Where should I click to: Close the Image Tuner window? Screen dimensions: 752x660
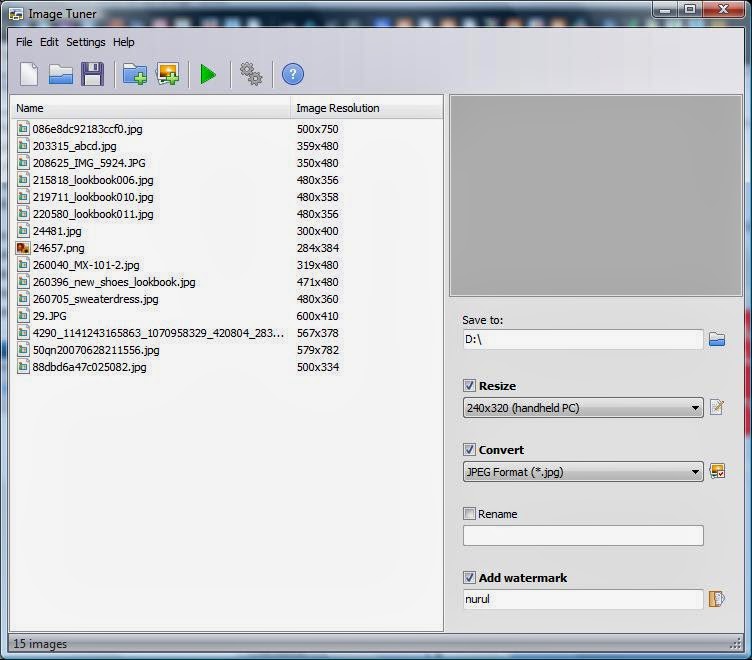(x=724, y=10)
